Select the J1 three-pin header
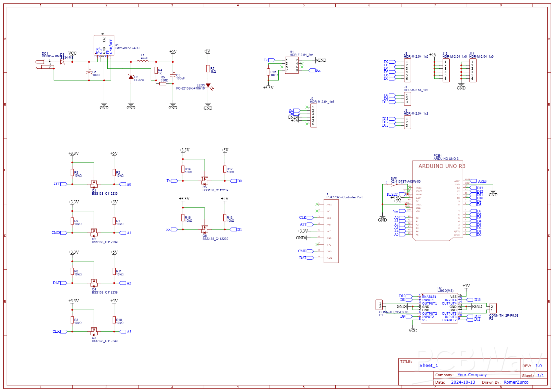This screenshot has width=554, height=392. tap(407, 99)
